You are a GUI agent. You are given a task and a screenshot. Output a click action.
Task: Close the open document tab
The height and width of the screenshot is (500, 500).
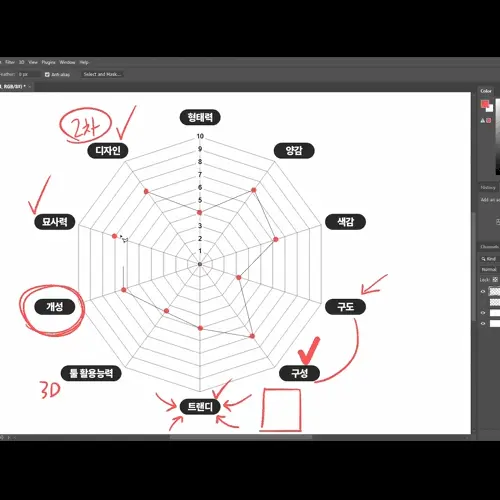tap(30, 86)
